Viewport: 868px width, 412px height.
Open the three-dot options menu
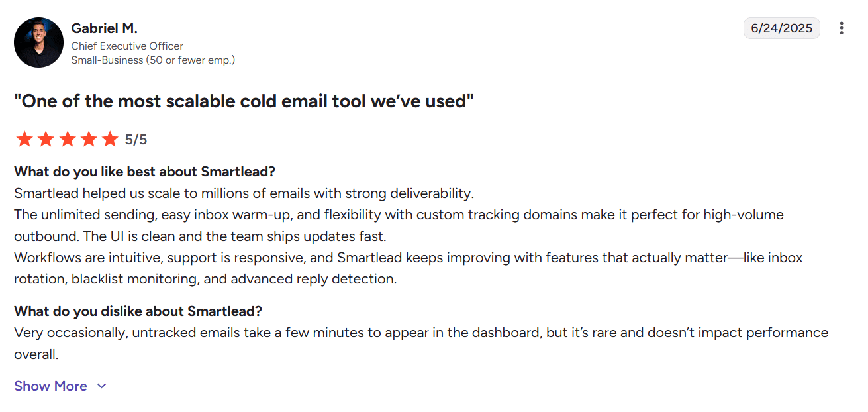[x=842, y=28]
